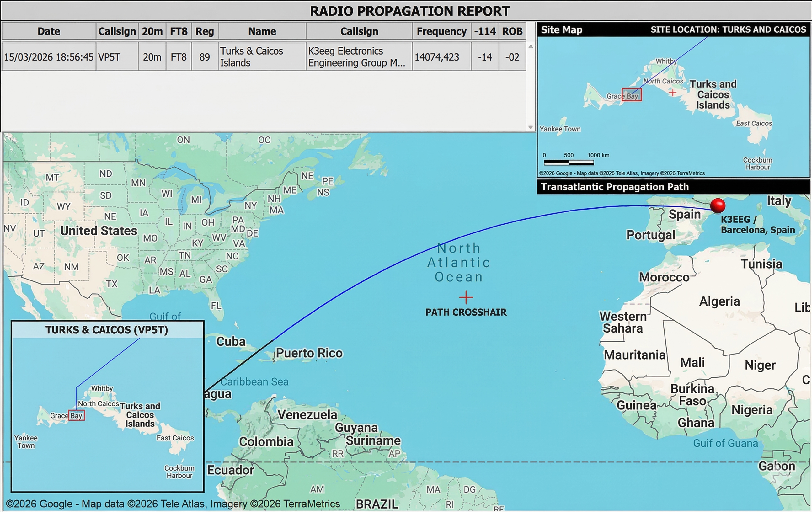Click the red PATH CROSSHAIR marker
The image size is (812, 512).
pyautogui.click(x=466, y=297)
